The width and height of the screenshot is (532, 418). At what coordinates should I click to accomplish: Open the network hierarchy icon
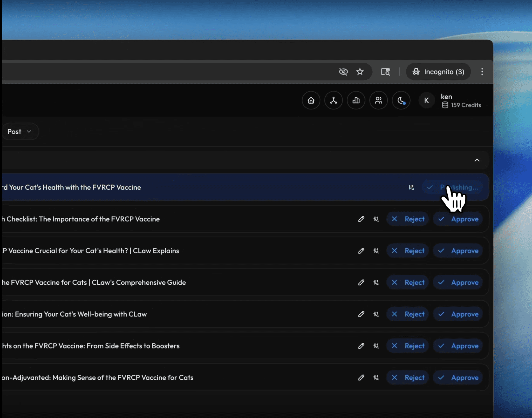point(333,100)
